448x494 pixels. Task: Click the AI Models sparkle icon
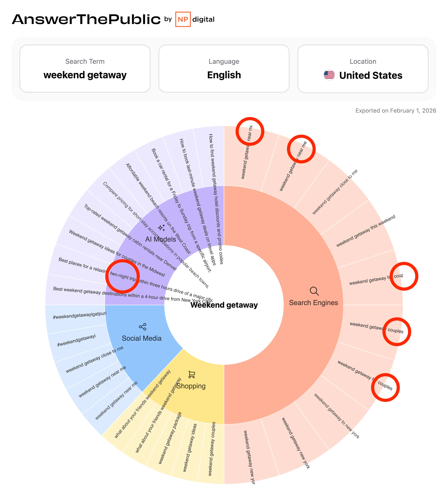tap(161, 228)
